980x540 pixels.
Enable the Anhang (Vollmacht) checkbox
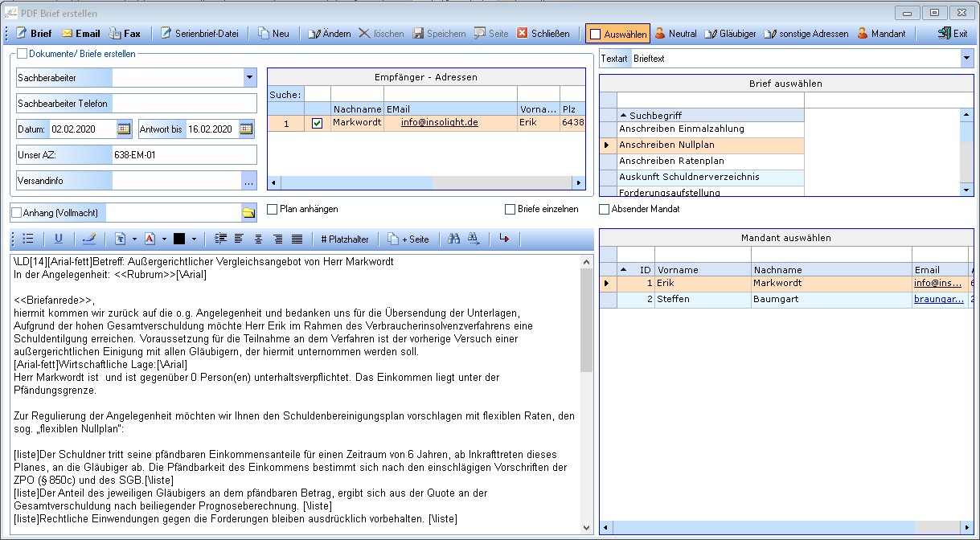click(x=17, y=212)
